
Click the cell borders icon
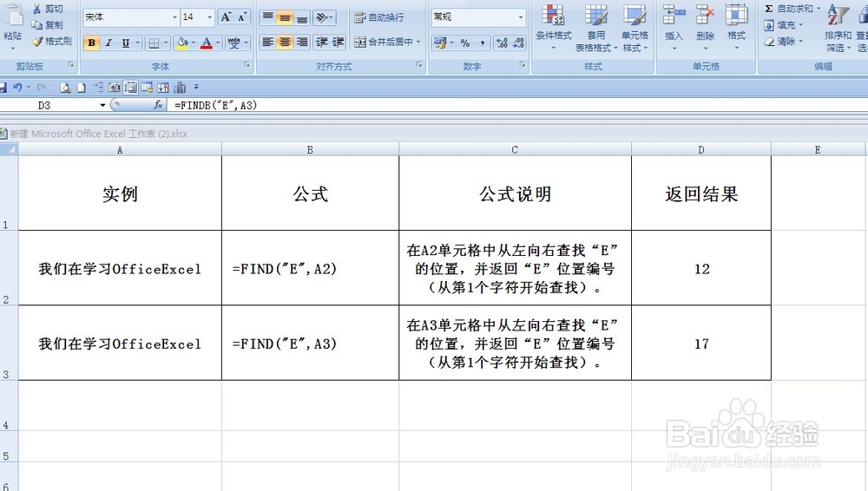click(155, 43)
